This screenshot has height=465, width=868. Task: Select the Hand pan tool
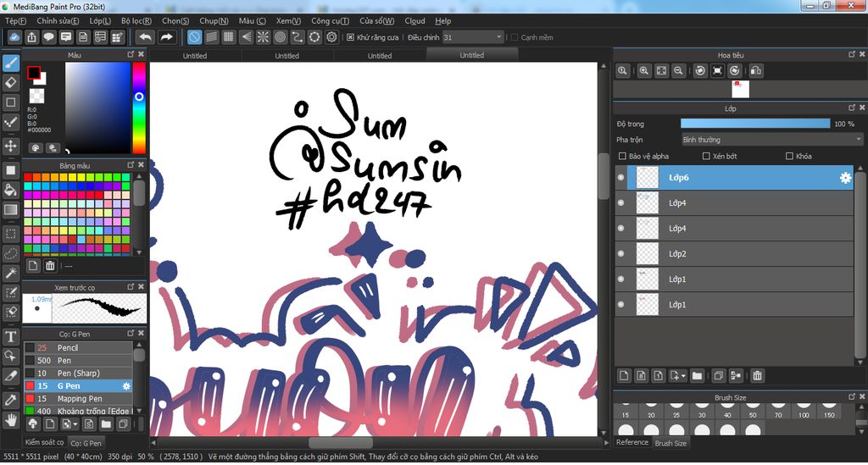point(10,421)
